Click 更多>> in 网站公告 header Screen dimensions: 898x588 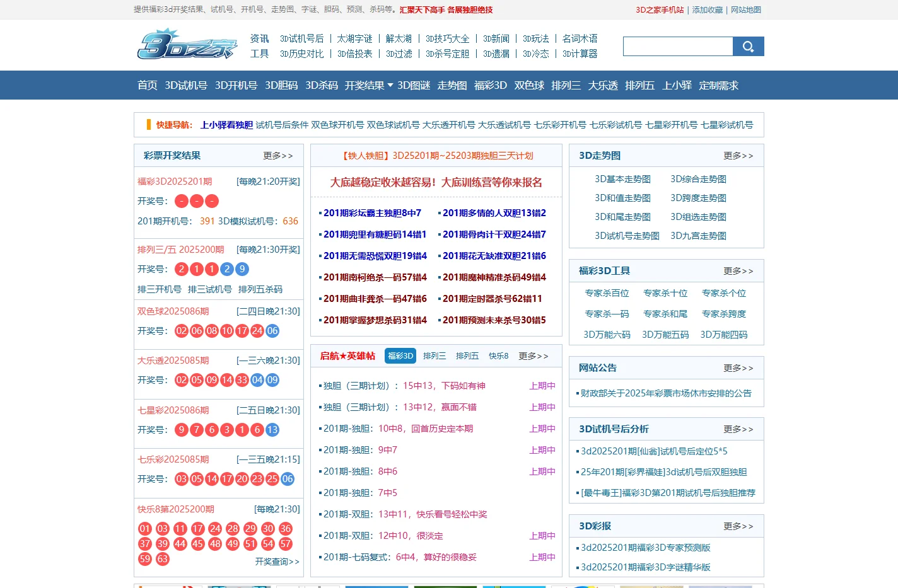[738, 368]
